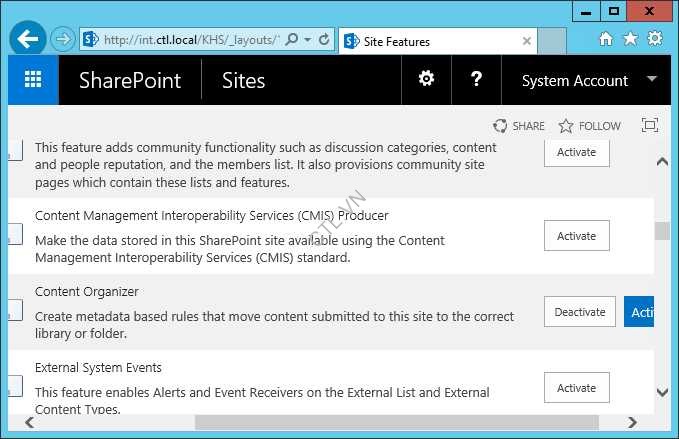Click the browser Back arrow button
Viewport: 679px width, 439px height.
[x=27, y=40]
